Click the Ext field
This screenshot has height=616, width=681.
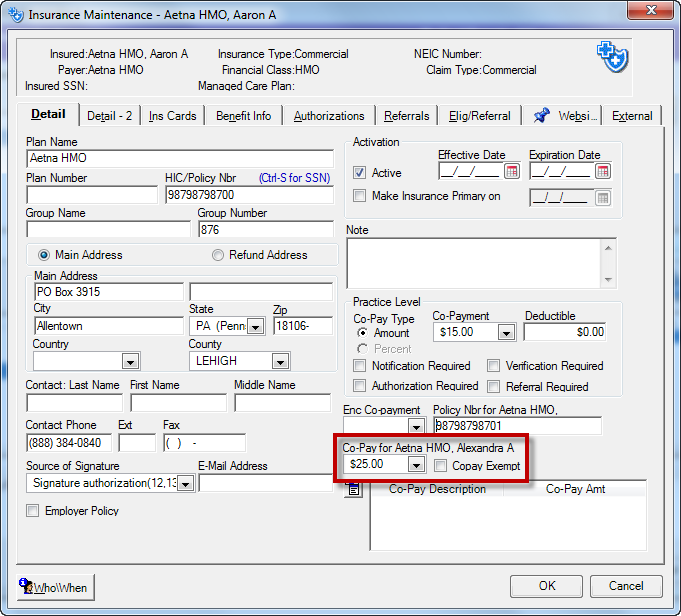(137, 443)
